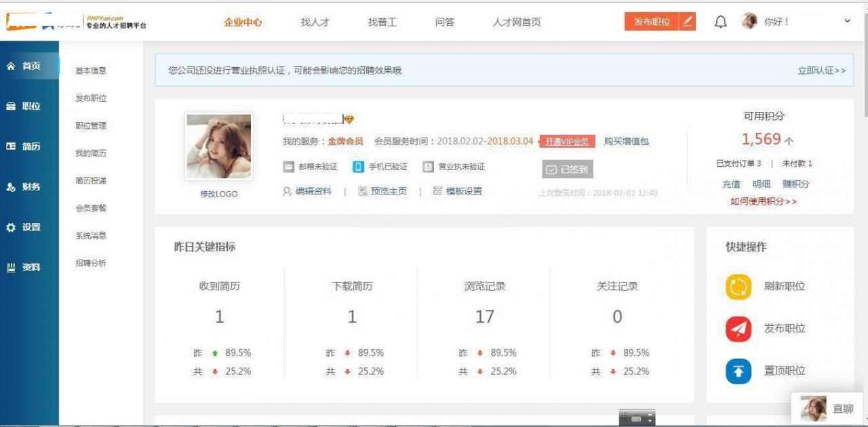Click the pen icon beside 发布职位 button
Viewport: 868px width, 427px height.
(687, 21)
